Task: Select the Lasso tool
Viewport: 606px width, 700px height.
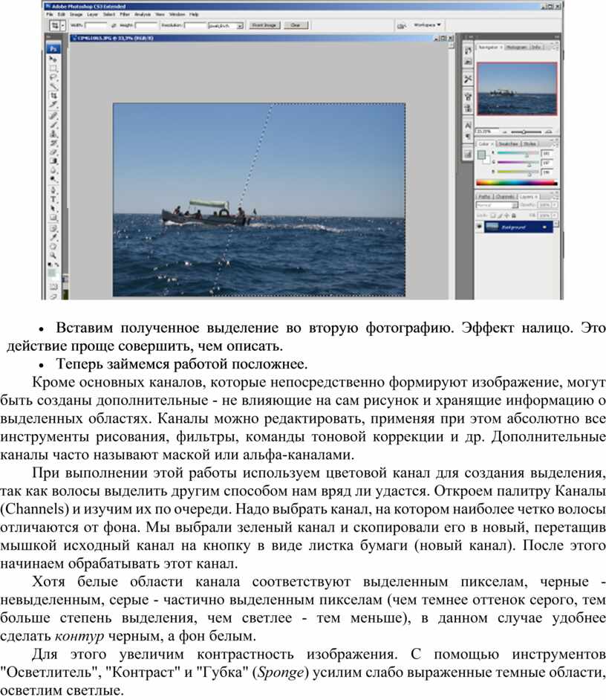Action: pyautogui.click(x=53, y=77)
